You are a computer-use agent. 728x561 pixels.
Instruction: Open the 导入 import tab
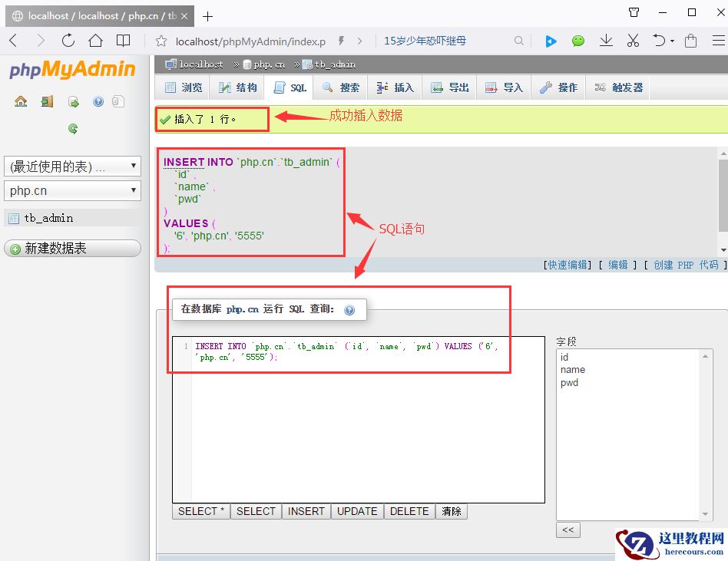505,87
